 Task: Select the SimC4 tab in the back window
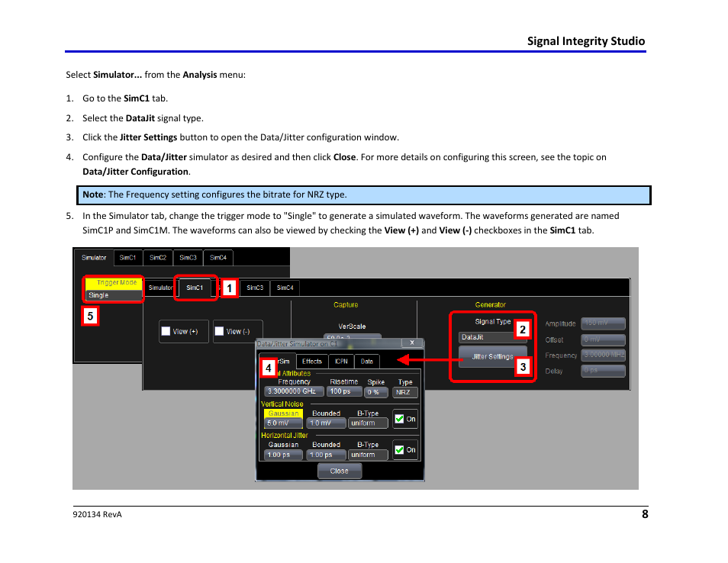[218, 258]
